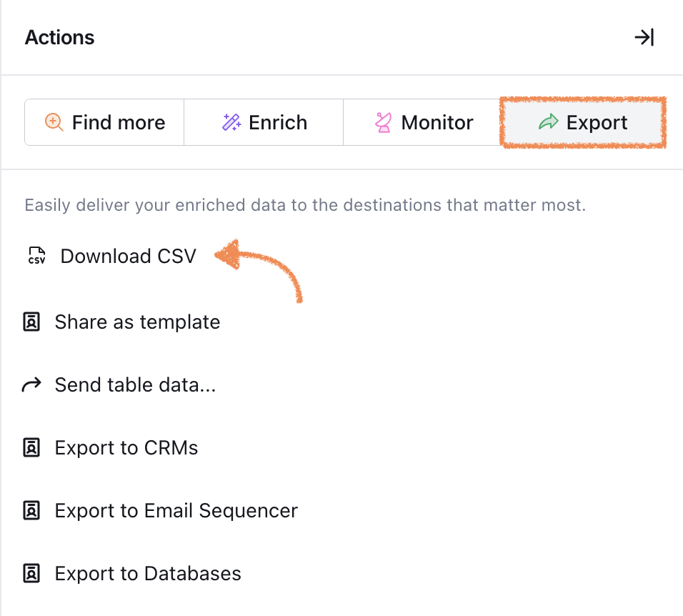683x616 pixels.
Task: Click the magnifier icon on Find more
Action: (54, 122)
